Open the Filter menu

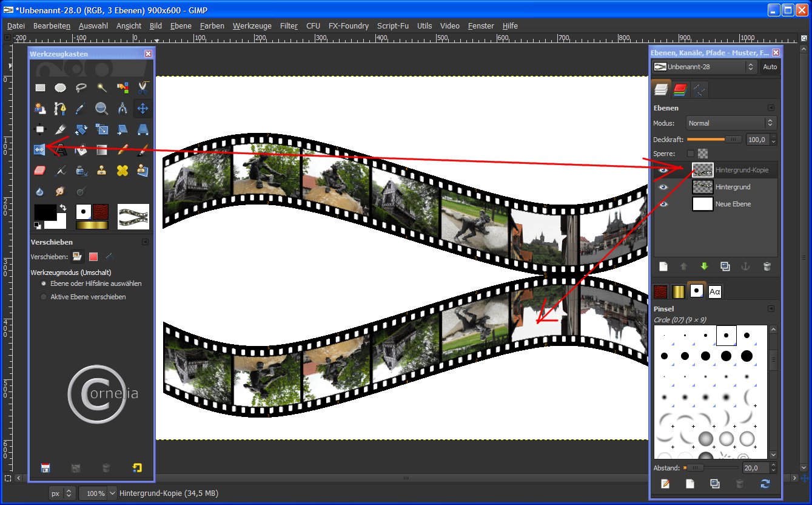point(289,26)
